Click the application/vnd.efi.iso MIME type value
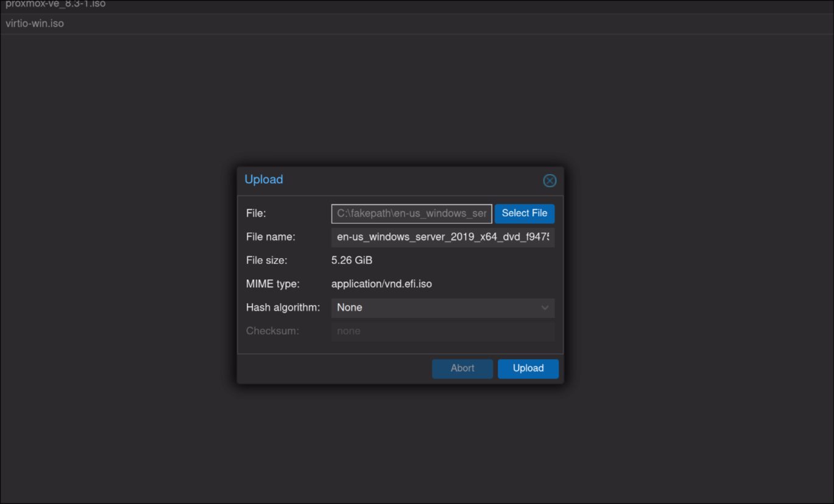Image resolution: width=834 pixels, height=504 pixels. point(381,284)
